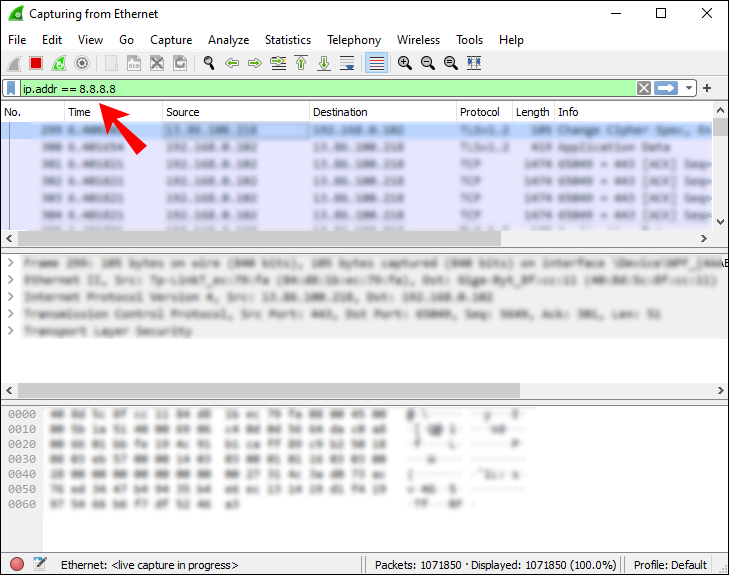The width and height of the screenshot is (729, 575).
Task: Open the Capture menu
Action: tap(171, 40)
